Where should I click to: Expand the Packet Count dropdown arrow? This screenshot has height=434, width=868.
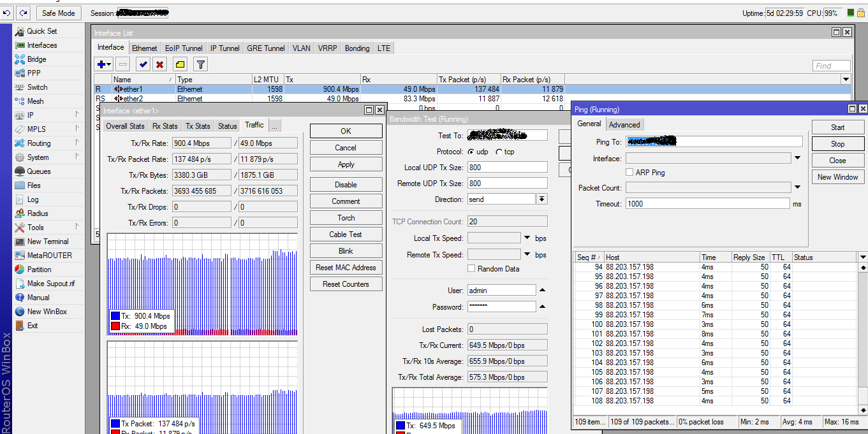tap(797, 187)
